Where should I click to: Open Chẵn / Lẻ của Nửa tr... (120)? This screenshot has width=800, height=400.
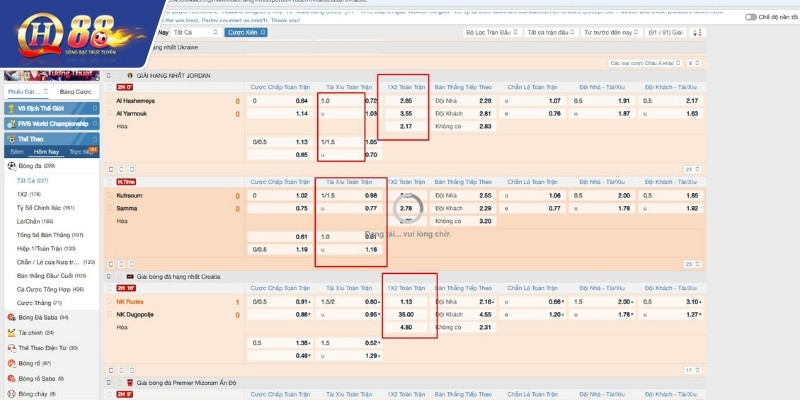coord(56,262)
